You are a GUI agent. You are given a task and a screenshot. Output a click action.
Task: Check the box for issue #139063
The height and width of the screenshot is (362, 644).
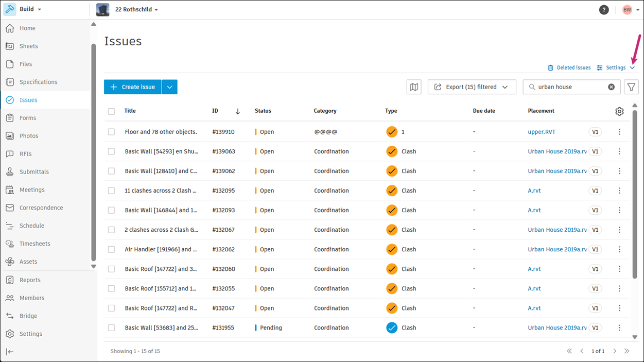(x=111, y=151)
